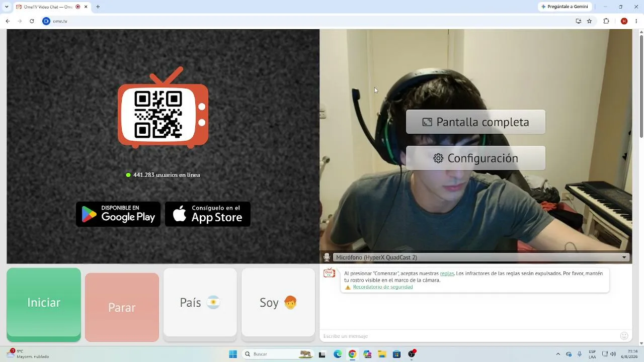Bookmark this page with the star icon
The image size is (644, 362).
(x=590, y=21)
